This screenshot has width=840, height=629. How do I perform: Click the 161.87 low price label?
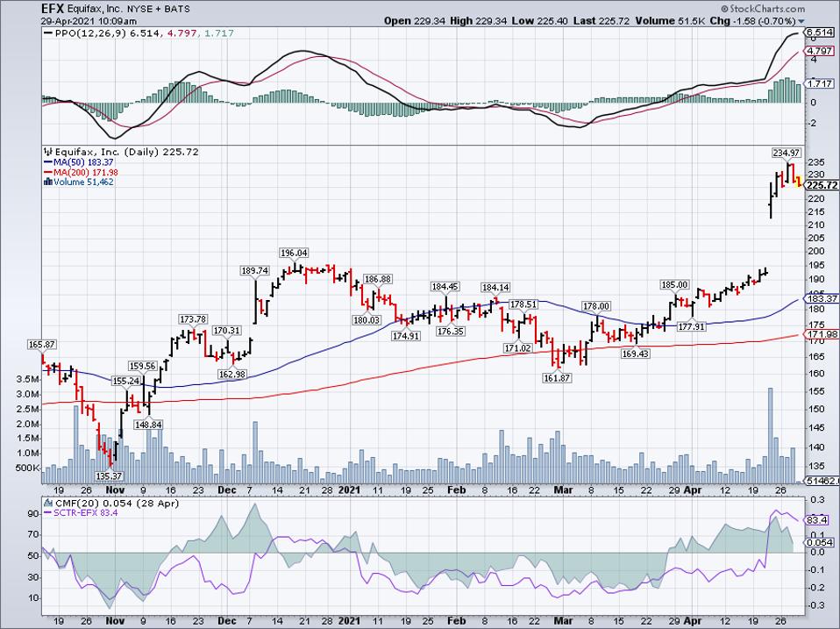tap(558, 378)
